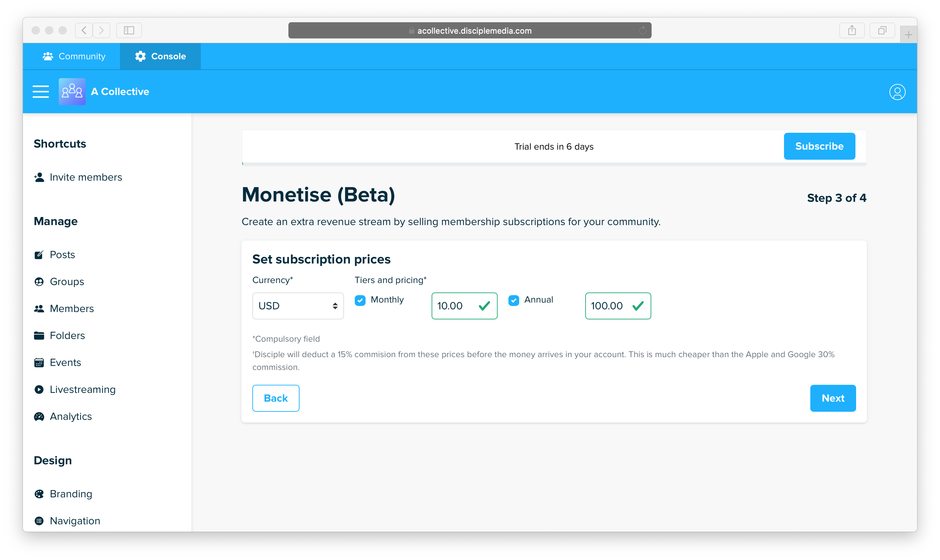The width and height of the screenshot is (940, 560).
Task: Open the USD currency dropdown
Action: coord(298,306)
